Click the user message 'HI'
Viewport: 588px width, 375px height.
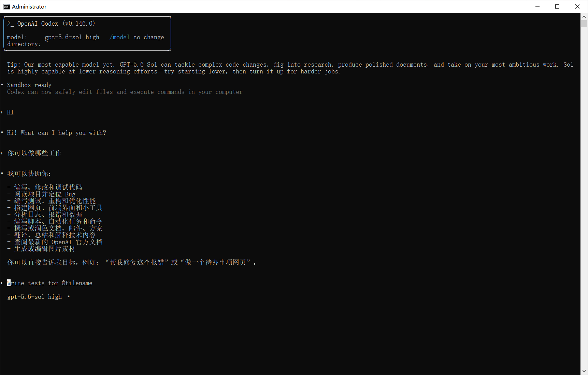11,112
